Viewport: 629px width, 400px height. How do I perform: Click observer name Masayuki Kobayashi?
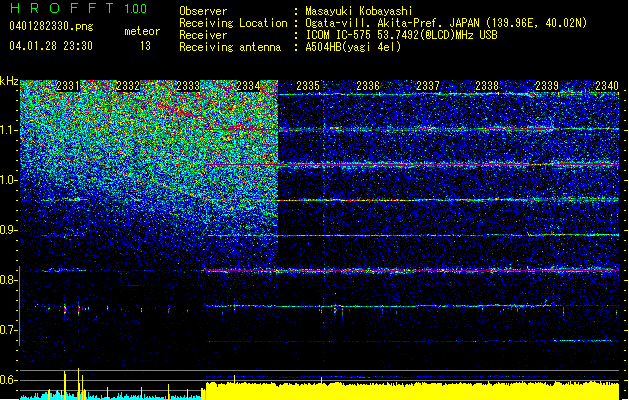[359, 11]
